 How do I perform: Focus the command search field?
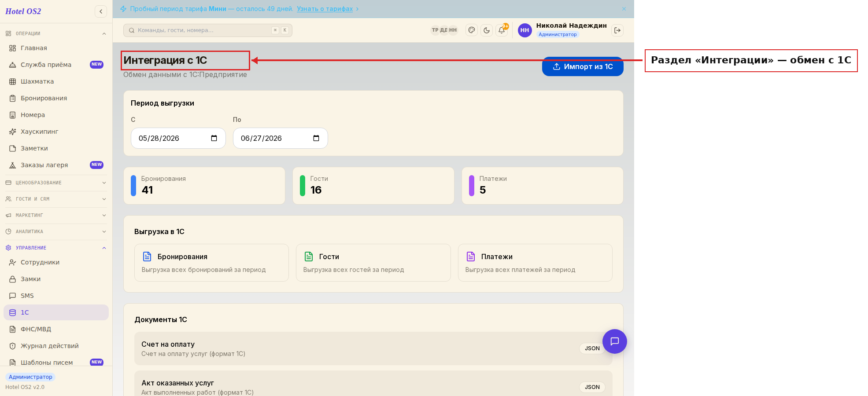208,30
